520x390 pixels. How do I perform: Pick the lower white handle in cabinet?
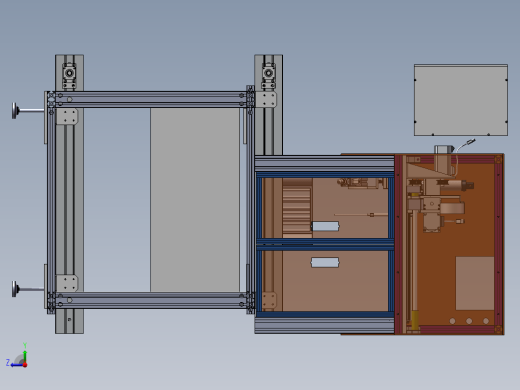tap(325, 262)
